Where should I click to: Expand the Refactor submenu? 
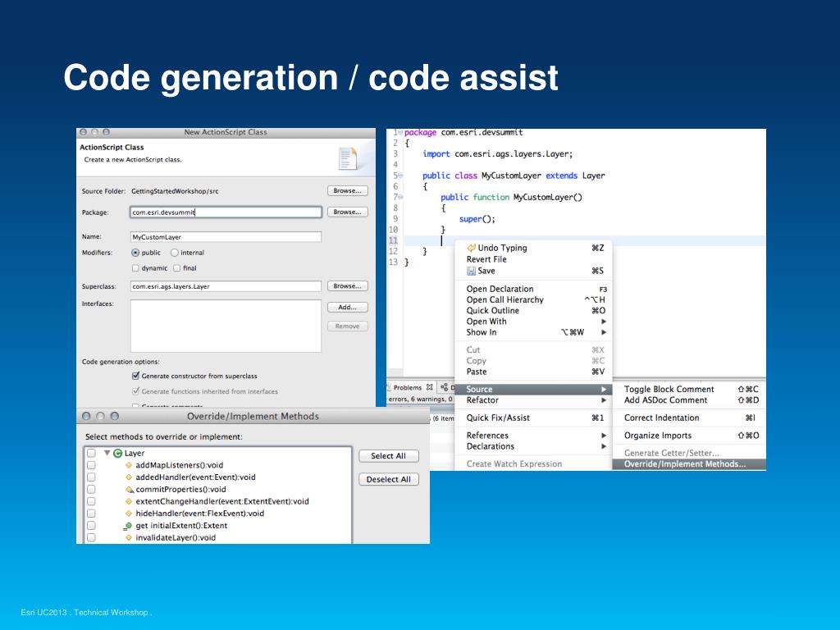[x=533, y=400]
